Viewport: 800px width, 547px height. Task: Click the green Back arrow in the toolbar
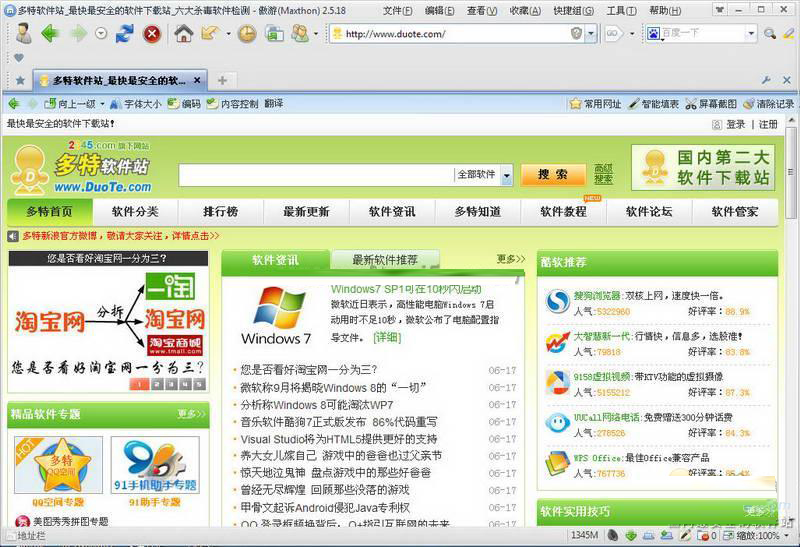pyautogui.click(x=51, y=34)
